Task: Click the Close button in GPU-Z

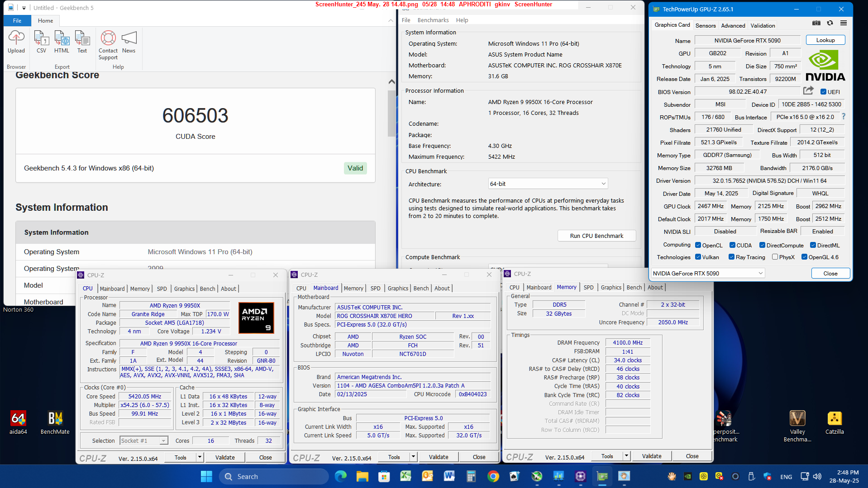Action: (x=830, y=273)
